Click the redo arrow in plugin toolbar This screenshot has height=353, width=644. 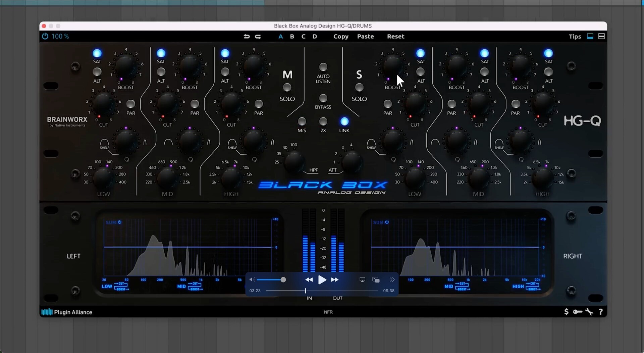[x=258, y=36]
